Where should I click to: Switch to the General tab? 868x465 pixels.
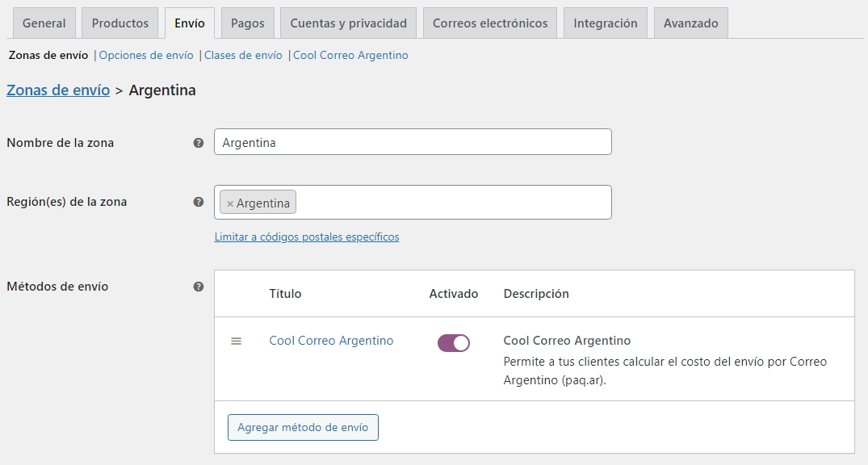click(x=44, y=23)
